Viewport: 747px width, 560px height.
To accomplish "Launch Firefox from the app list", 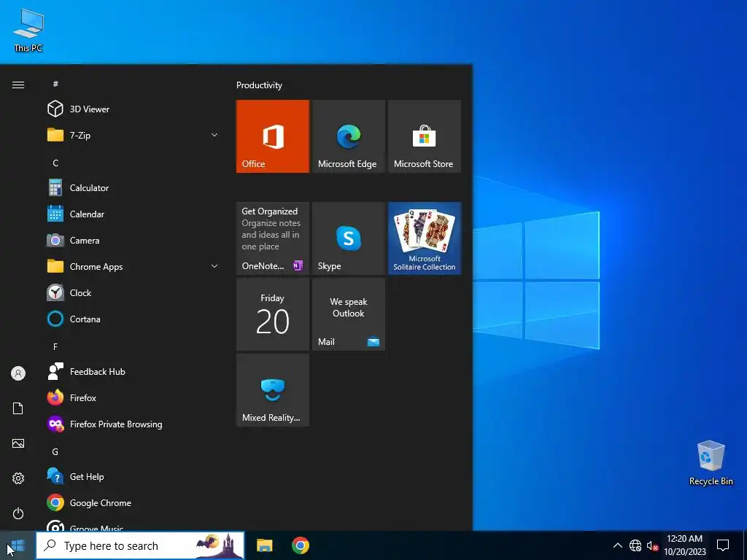I will click(133, 397).
